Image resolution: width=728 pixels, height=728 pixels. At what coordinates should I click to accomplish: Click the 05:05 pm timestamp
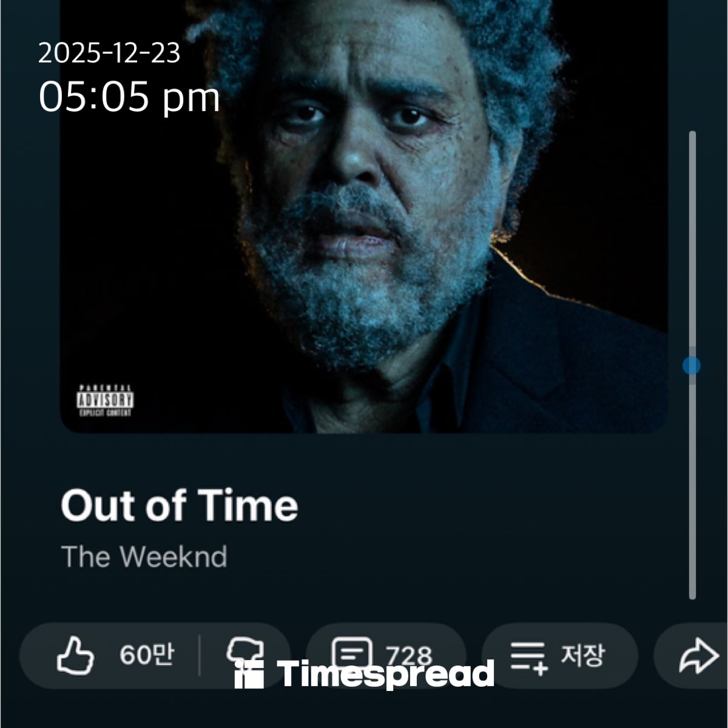tap(129, 97)
